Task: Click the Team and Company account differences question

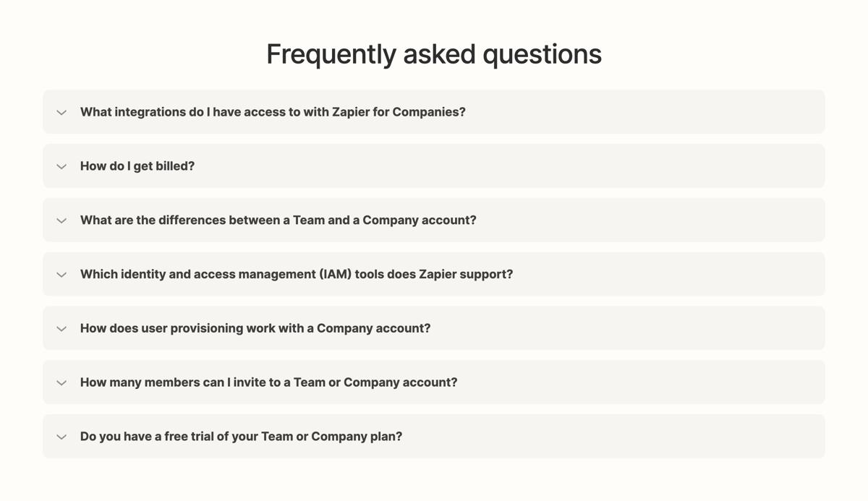Action: [278, 220]
